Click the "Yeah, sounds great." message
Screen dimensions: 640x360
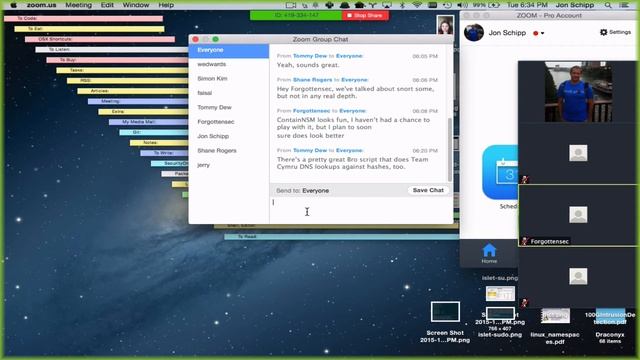coord(308,65)
